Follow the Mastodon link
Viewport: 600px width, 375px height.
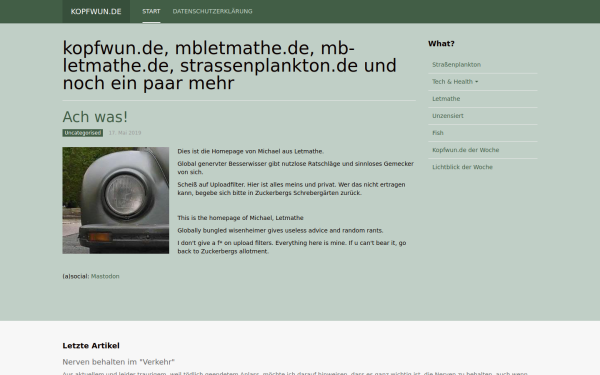(x=105, y=276)
